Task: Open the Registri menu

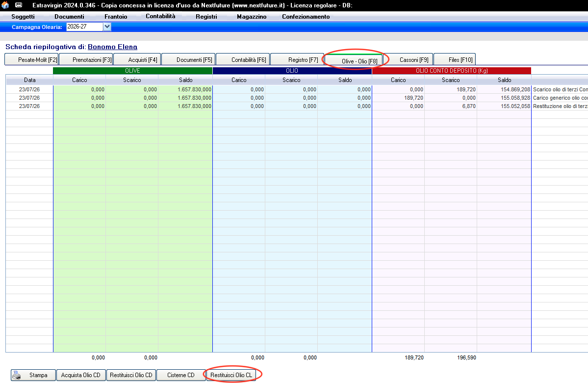Action: [x=206, y=17]
